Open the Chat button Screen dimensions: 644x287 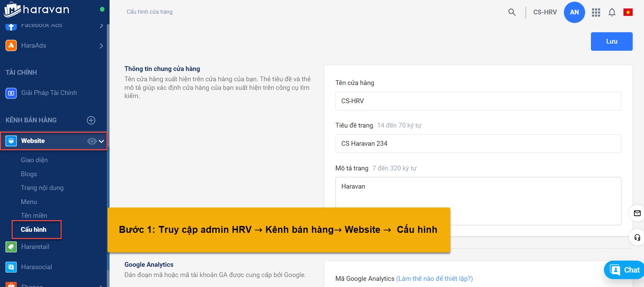pyautogui.click(x=624, y=270)
